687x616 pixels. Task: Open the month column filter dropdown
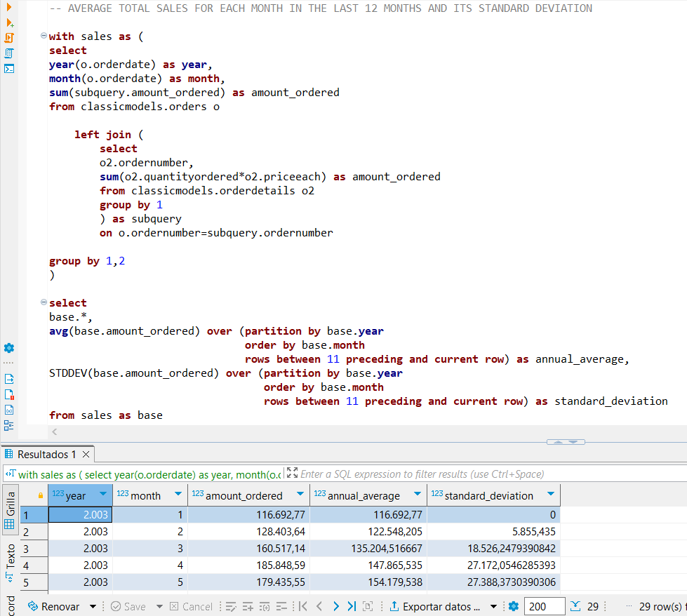tap(178, 494)
